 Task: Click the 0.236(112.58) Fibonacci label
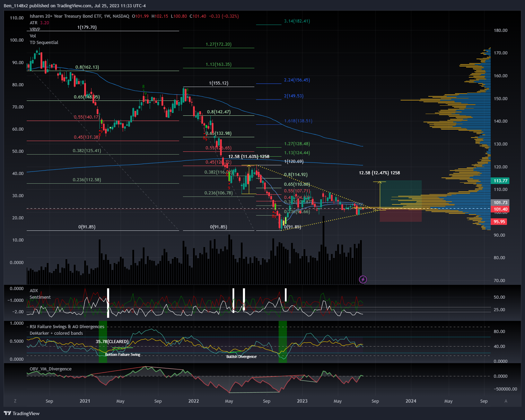point(87,180)
